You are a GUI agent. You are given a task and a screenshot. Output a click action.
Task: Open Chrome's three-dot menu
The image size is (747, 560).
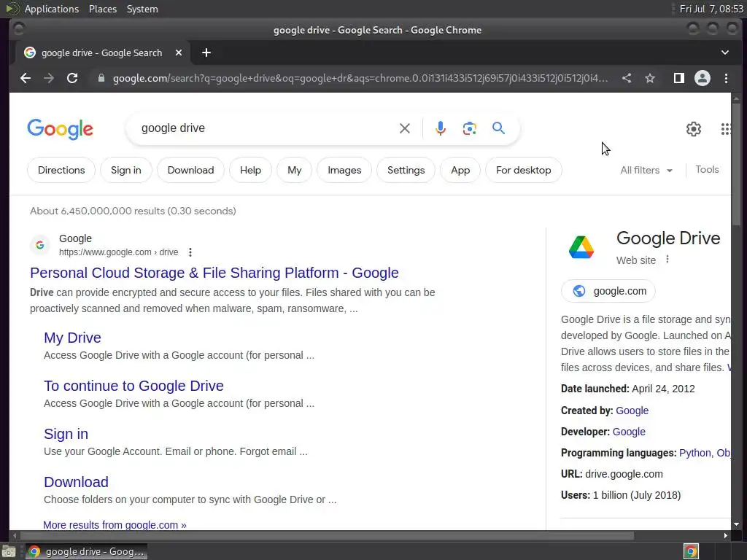726,78
